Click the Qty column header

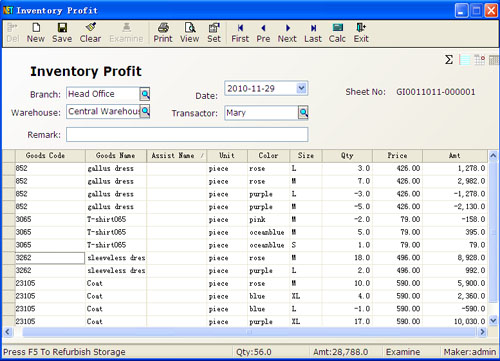[x=347, y=156]
